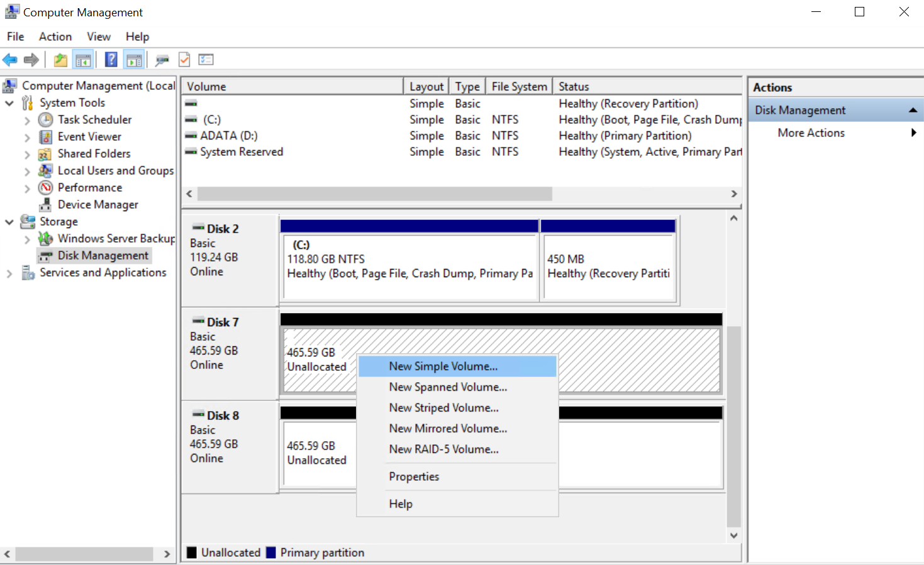Click the checklist settings toolbar icon
Image resolution: width=924 pixels, height=565 pixels.
pyautogui.click(x=206, y=60)
